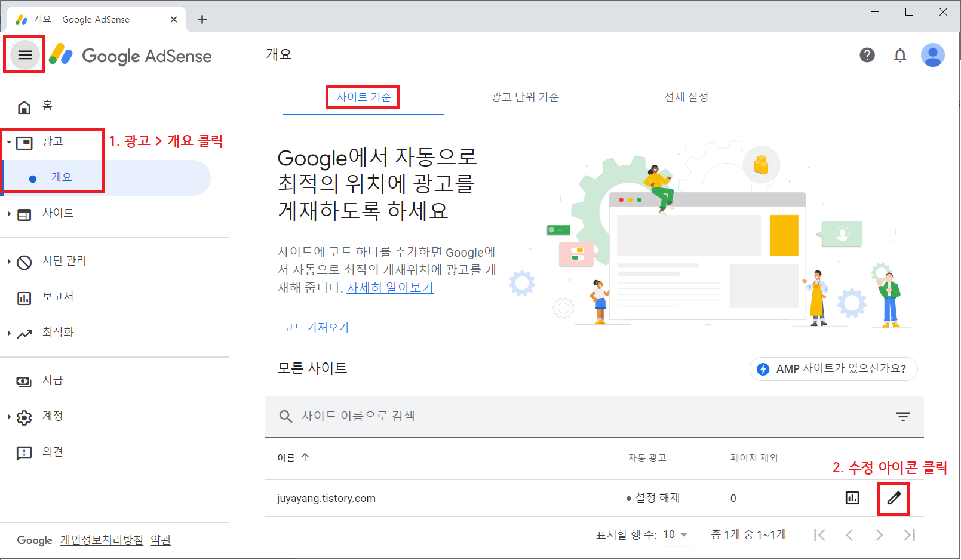Expand the 계정 sidebar section
This screenshot has height=560, width=961.
(x=9, y=417)
